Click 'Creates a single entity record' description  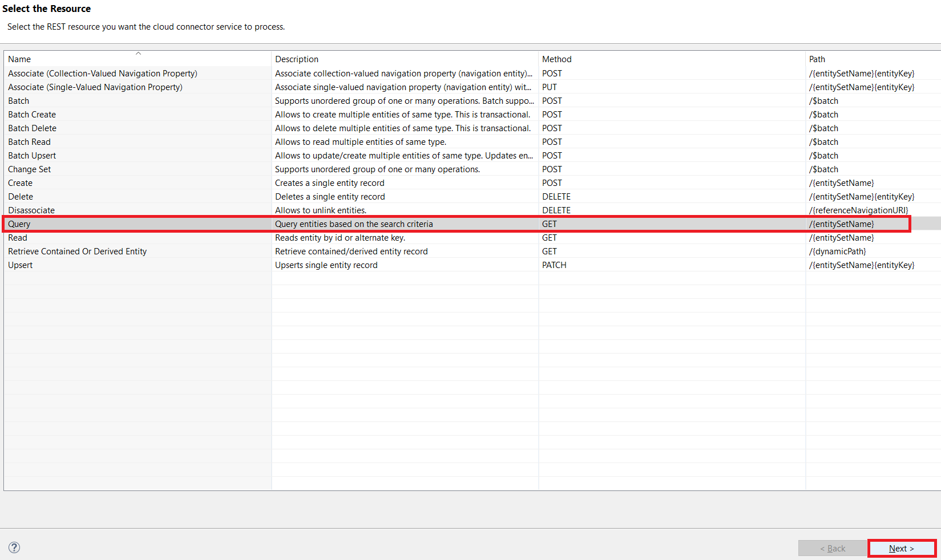coord(330,183)
